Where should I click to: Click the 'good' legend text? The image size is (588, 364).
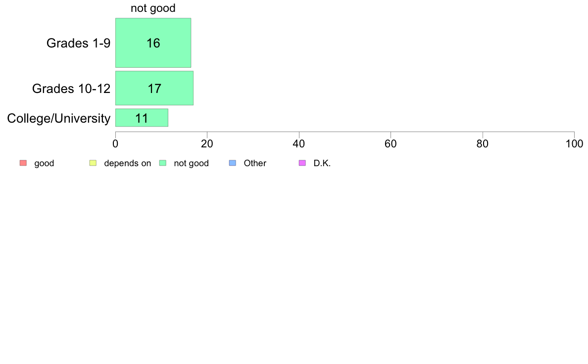[44, 163]
